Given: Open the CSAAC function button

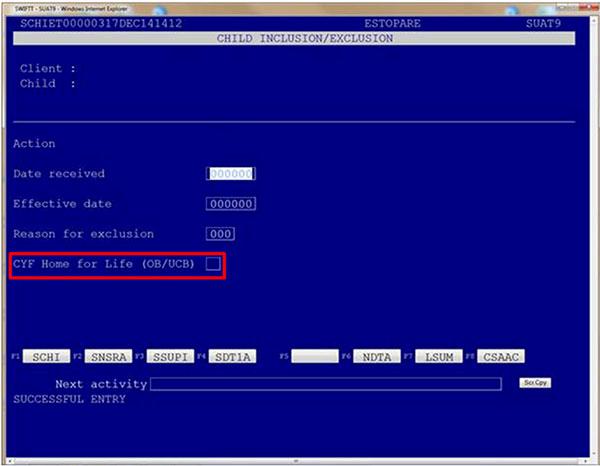Looking at the screenshot, I should pos(501,357).
